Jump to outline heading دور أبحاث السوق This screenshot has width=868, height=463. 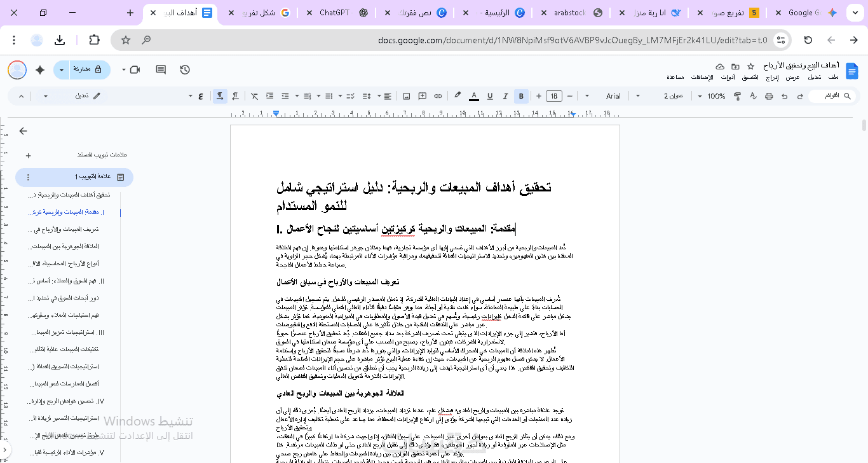click(65, 298)
